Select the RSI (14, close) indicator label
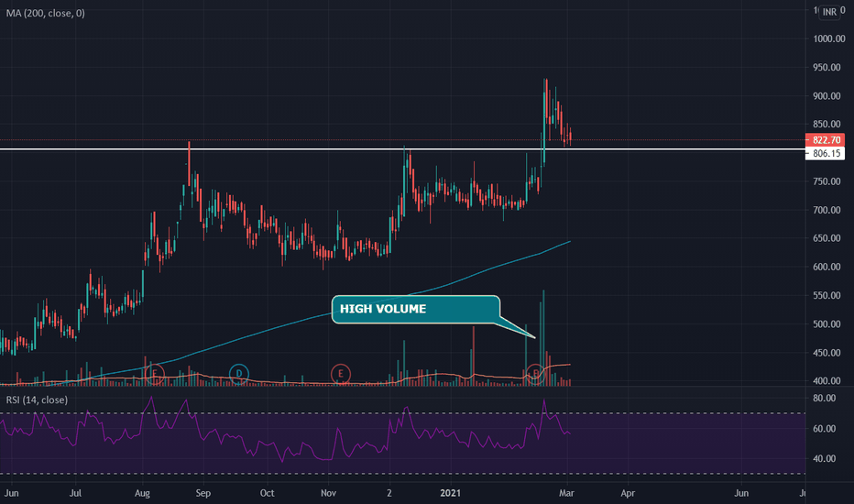854x504 pixels. pos(37,400)
